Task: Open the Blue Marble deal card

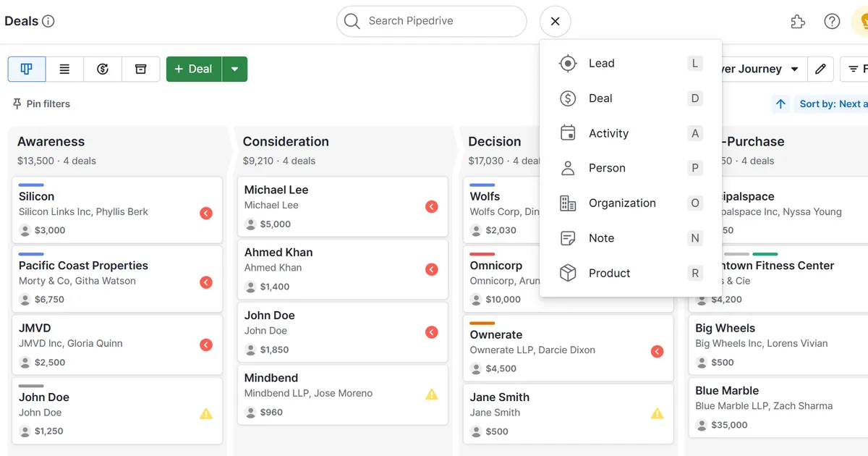Action: coord(778,407)
